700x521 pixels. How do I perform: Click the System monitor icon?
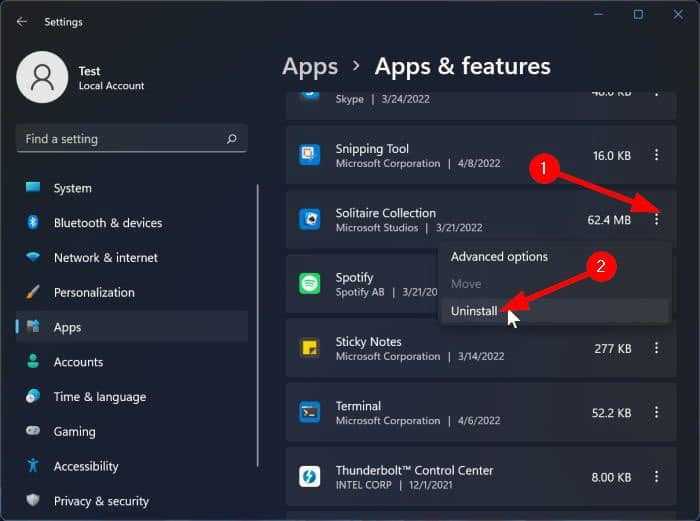(x=33, y=187)
